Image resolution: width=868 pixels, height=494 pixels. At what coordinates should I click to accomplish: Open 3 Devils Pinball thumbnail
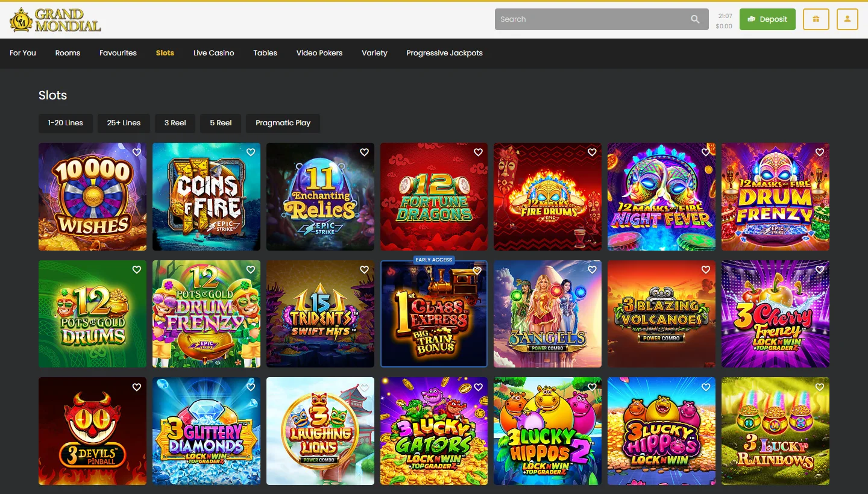coord(92,431)
